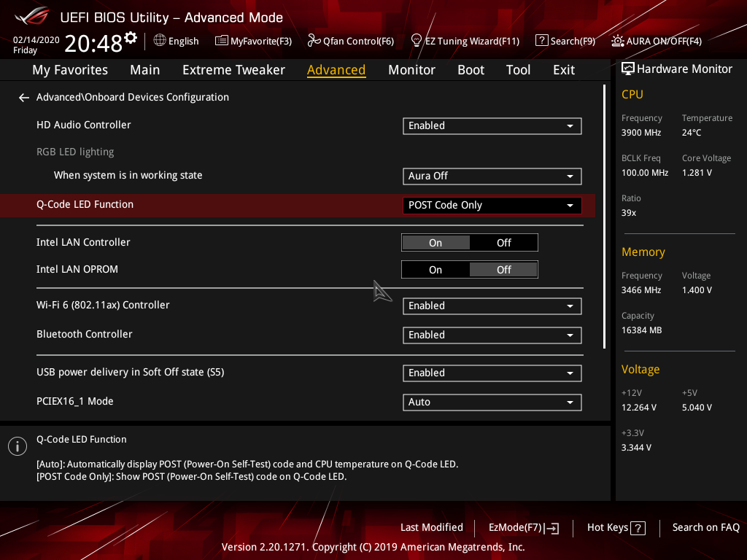Open Extreme Tweaker tab
This screenshot has width=747, height=560.
pos(233,70)
